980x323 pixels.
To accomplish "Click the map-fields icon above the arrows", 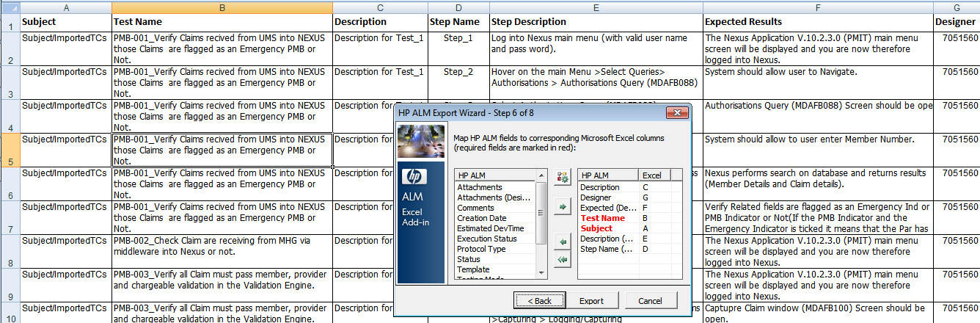I will tap(562, 178).
